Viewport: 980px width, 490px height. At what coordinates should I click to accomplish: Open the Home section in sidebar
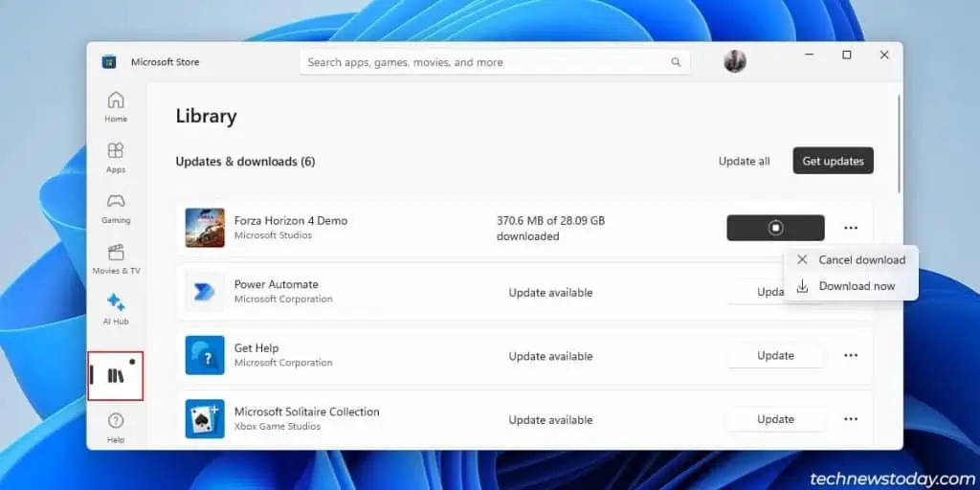click(x=116, y=107)
